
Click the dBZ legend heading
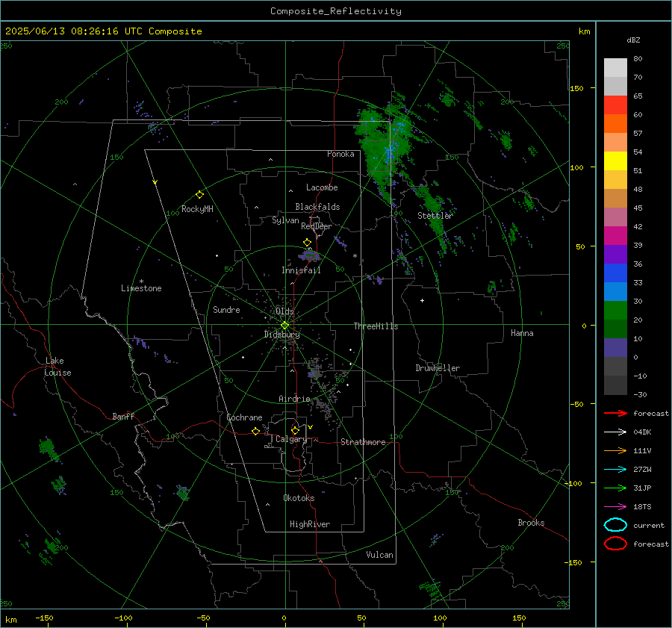(x=633, y=40)
